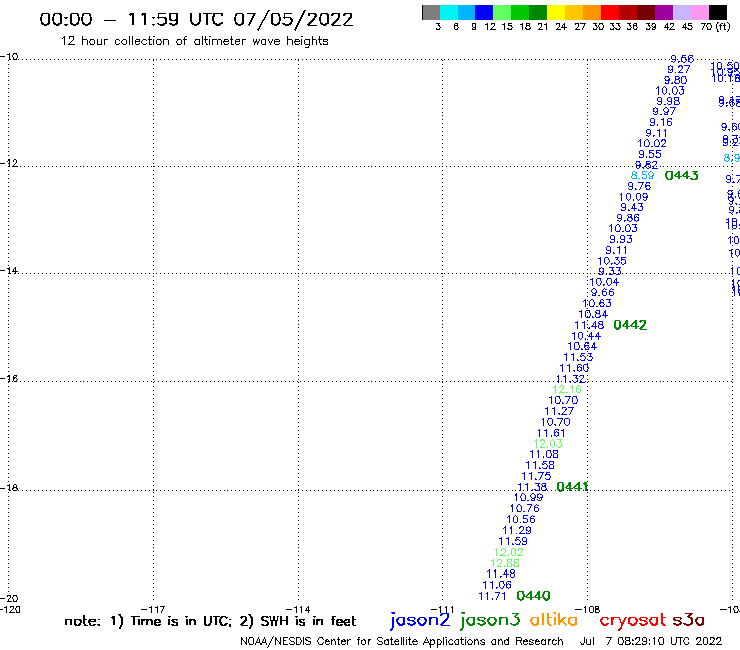Select the jason2 satellite legend label
This screenshot has width=740, height=650.
[420, 620]
